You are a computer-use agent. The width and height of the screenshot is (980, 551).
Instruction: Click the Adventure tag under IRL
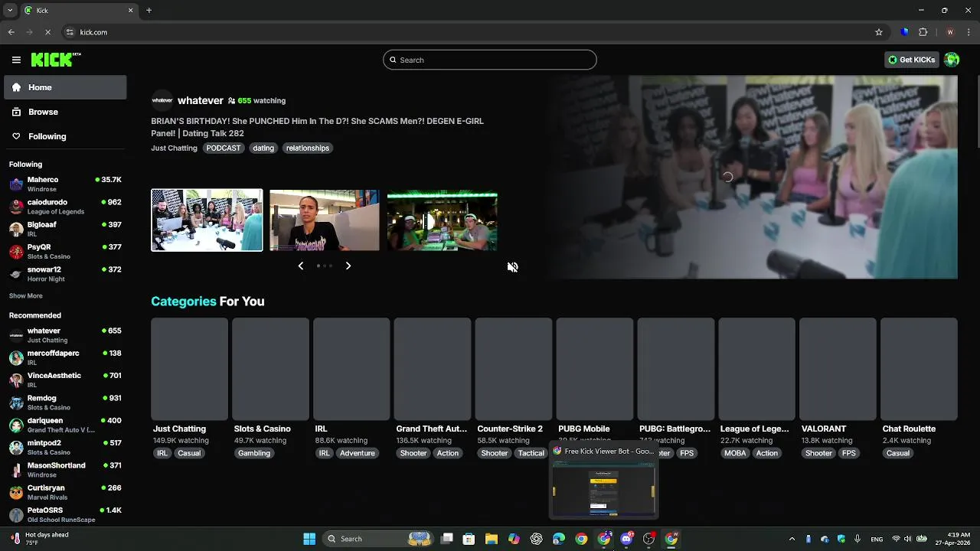[x=358, y=453]
